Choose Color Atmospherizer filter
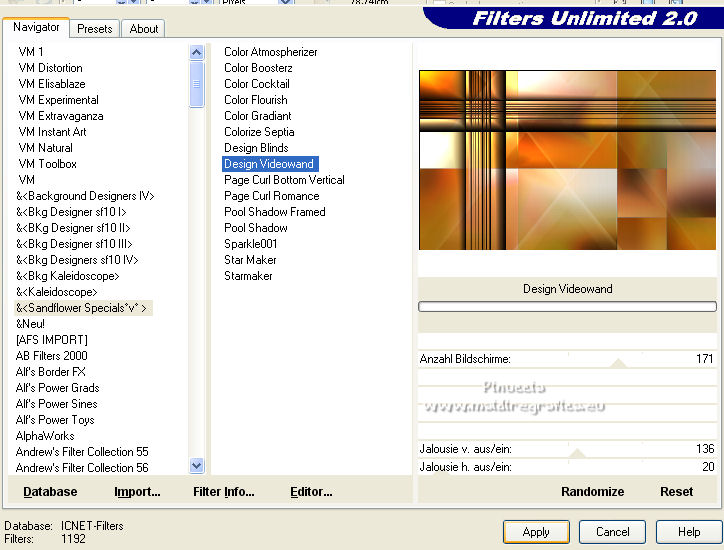The width and height of the screenshot is (724, 550). click(271, 52)
